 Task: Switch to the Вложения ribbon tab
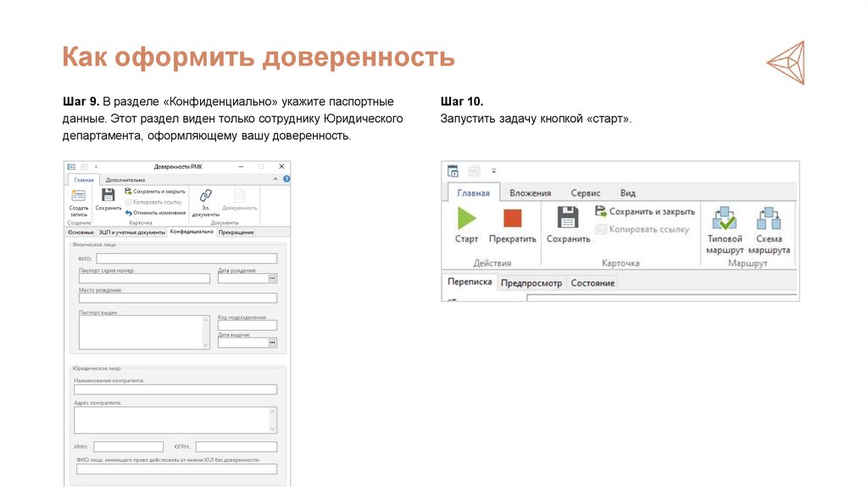[531, 193]
